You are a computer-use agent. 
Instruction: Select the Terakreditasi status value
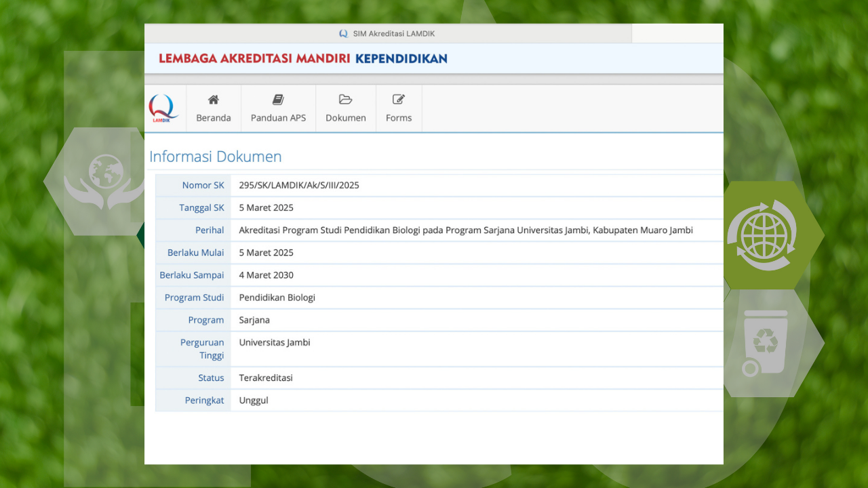(x=266, y=378)
